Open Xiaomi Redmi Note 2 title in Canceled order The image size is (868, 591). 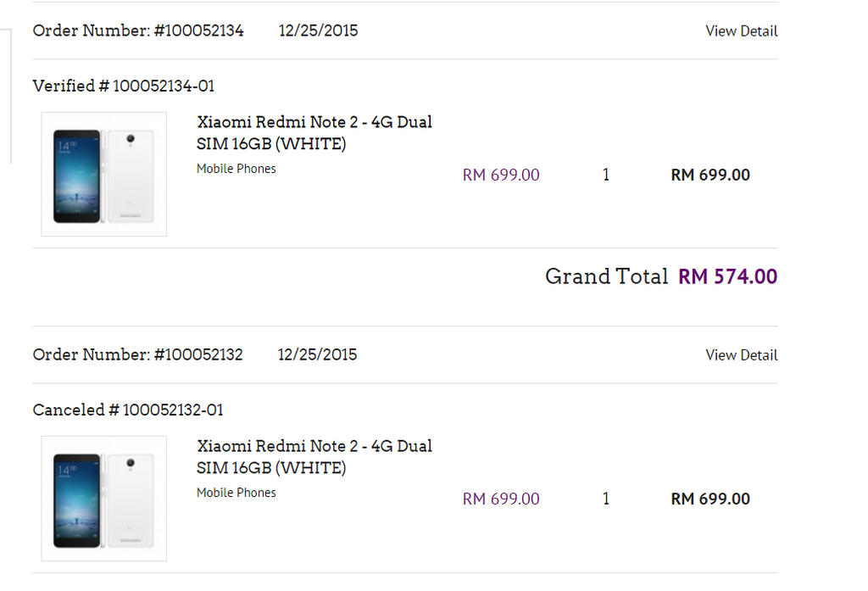314,457
